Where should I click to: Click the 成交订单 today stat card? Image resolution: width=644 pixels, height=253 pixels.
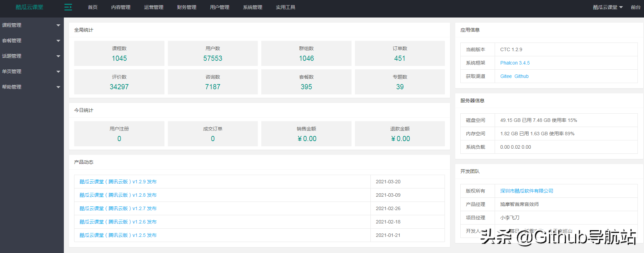213,134
